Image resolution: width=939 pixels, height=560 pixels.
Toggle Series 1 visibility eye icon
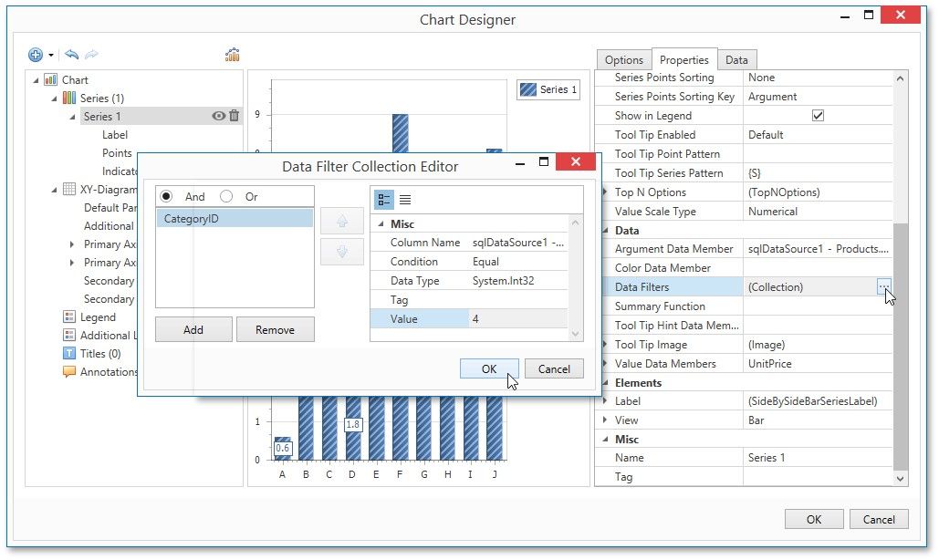[218, 116]
